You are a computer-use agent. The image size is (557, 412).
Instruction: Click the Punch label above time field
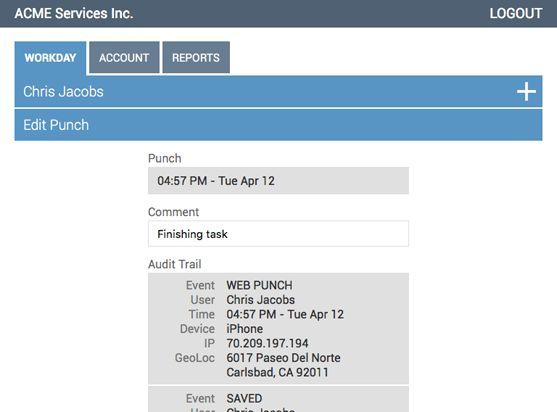tap(164, 158)
